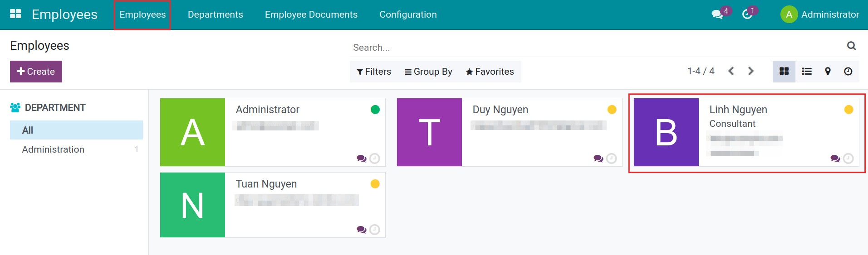Image resolution: width=868 pixels, height=255 pixels.
Task: Open the Filters dropdown
Action: click(x=374, y=72)
